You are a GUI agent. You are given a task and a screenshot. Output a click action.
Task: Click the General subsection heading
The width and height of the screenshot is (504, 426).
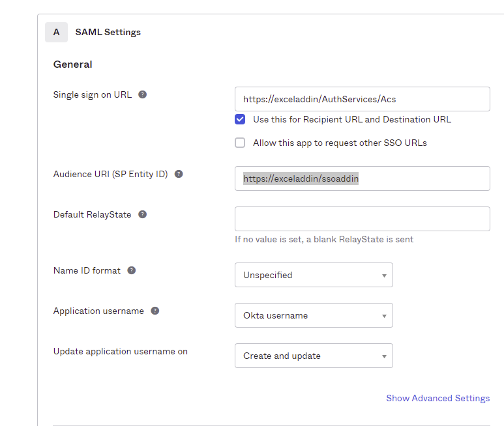point(72,64)
